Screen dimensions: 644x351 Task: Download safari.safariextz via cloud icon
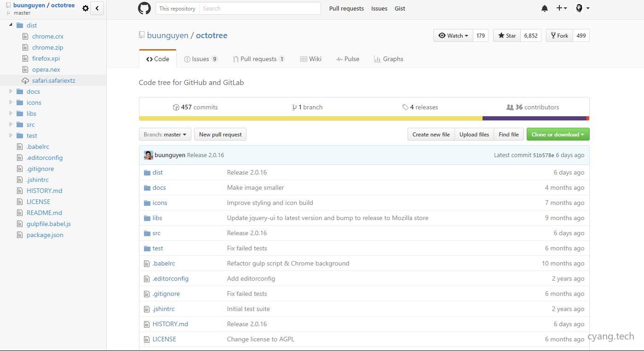tap(25, 81)
